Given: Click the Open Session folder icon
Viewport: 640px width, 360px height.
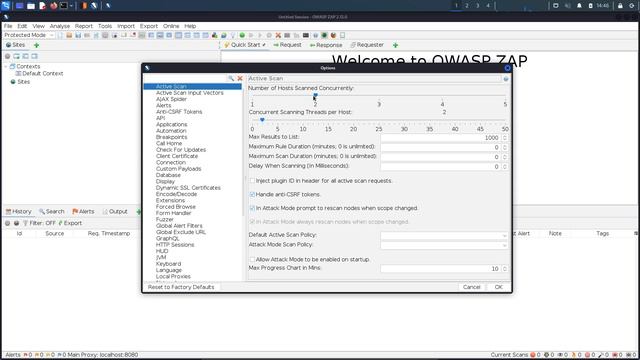Looking at the screenshot, I should pyautogui.click(x=69, y=35).
